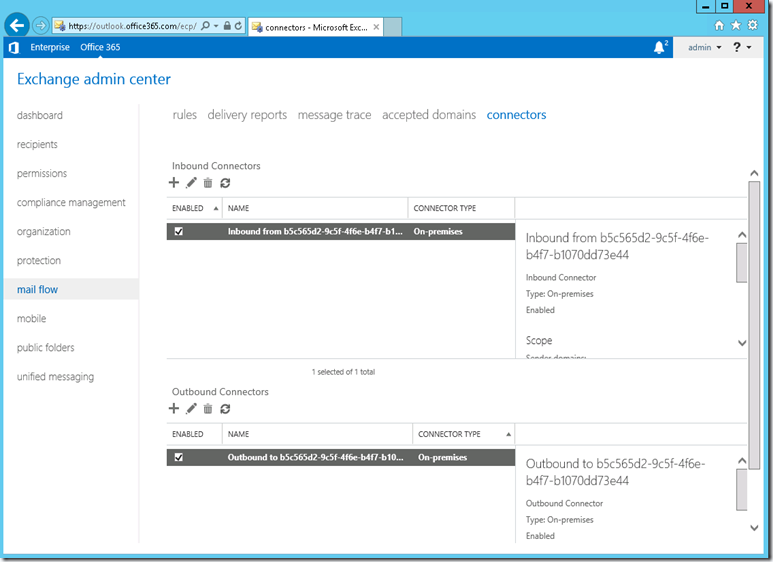Open recipients in the left navigation
Viewport: 773px width, 562px height.
(x=37, y=144)
